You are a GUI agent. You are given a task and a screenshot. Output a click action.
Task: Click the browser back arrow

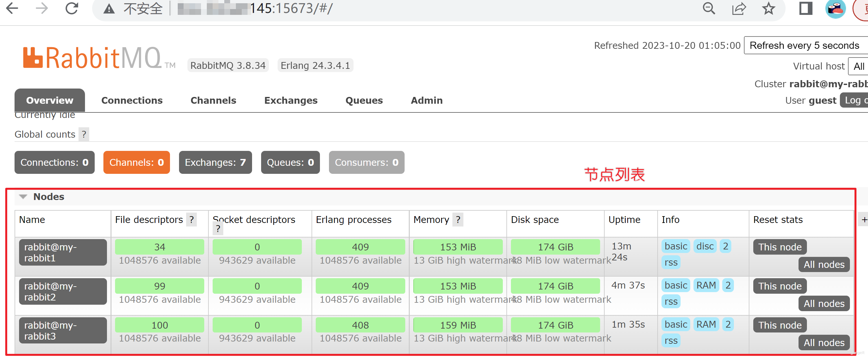pos(12,8)
